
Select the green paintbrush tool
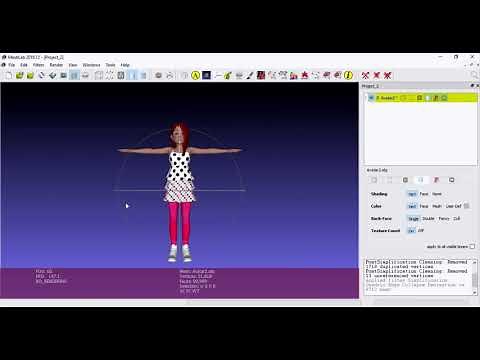[x=228, y=75]
